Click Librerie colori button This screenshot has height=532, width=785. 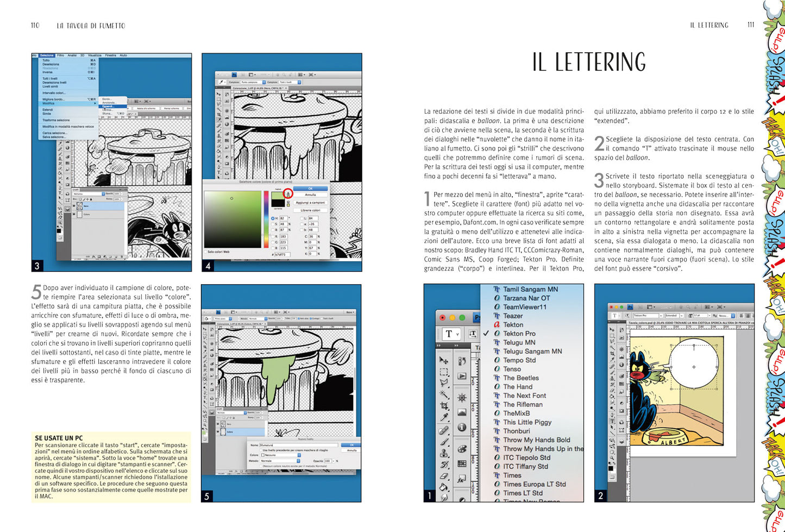pyautogui.click(x=310, y=210)
